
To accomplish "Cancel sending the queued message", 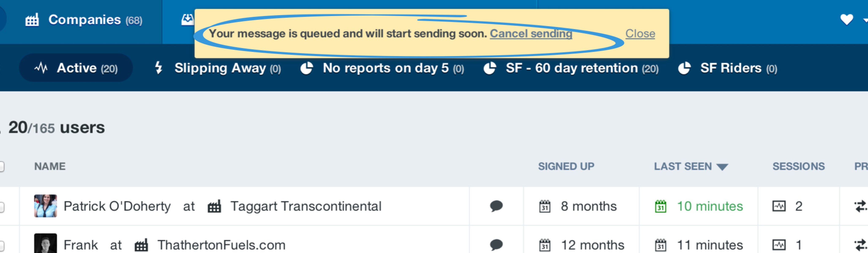I will pyautogui.click(x=531, y=34).
